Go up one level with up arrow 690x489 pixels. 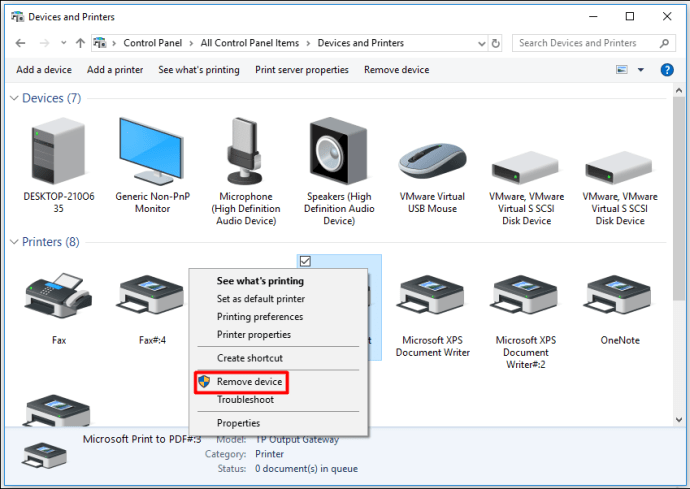tap(80, 43)
